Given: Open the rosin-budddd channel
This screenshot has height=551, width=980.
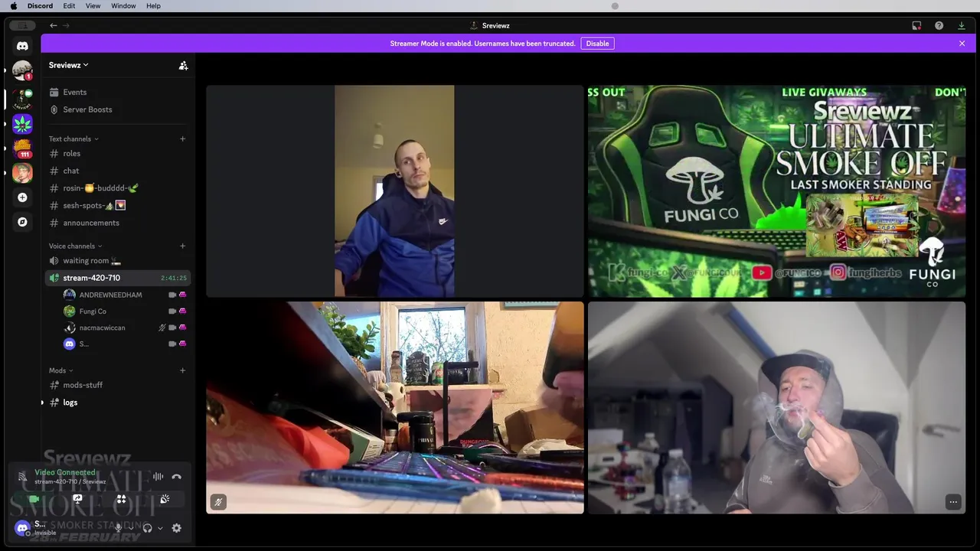Looking at the screenshot, I should [x=118, y=187].
